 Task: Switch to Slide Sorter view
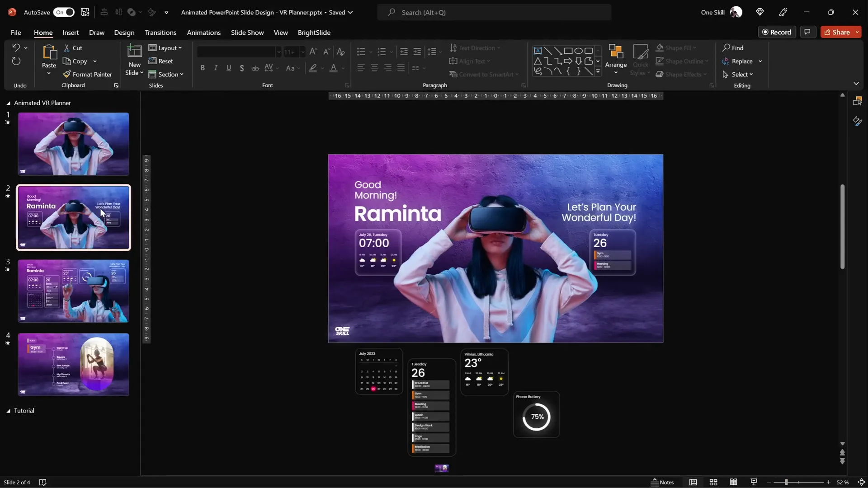tap(713, 482)
